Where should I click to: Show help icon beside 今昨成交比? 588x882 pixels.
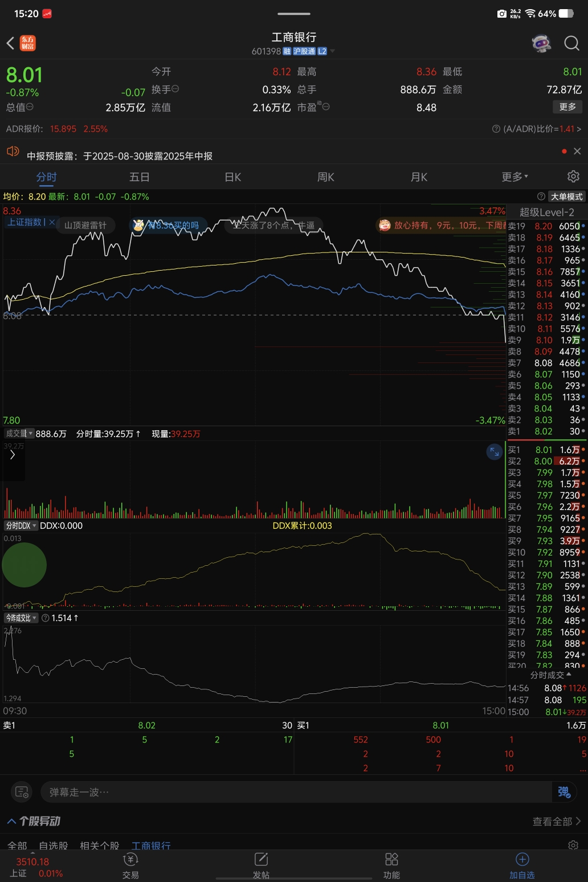[45, 618]
